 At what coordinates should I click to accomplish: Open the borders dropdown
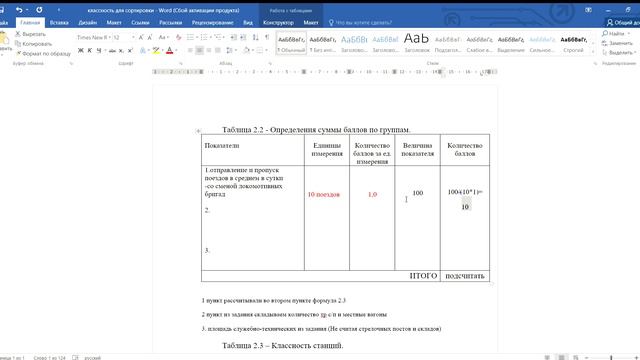coord(262,50)
